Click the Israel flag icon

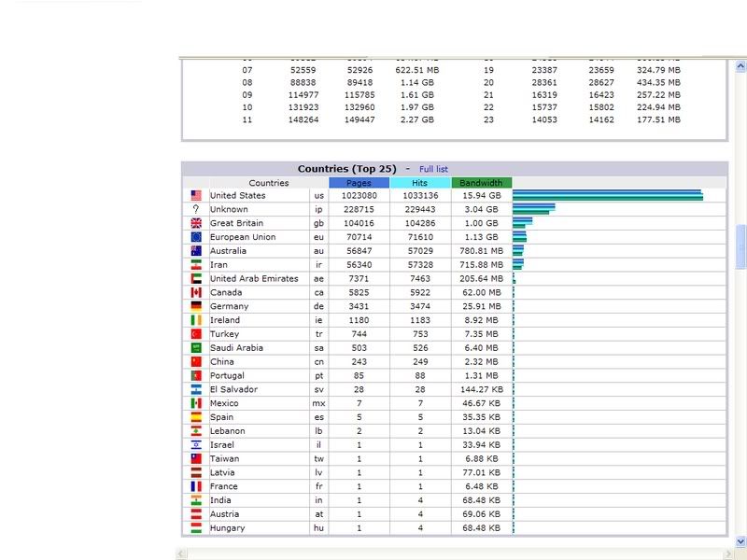coord(196,444)
